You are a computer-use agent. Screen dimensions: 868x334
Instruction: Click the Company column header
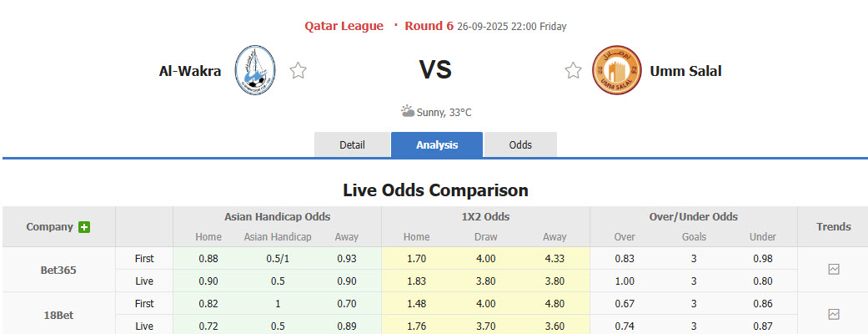coord(50,227)
